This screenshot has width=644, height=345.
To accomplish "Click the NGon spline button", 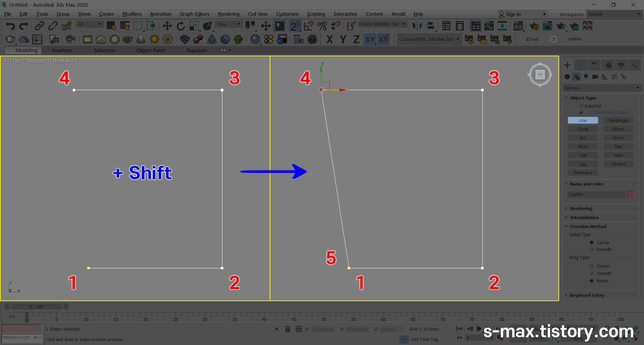I will 583,146.
